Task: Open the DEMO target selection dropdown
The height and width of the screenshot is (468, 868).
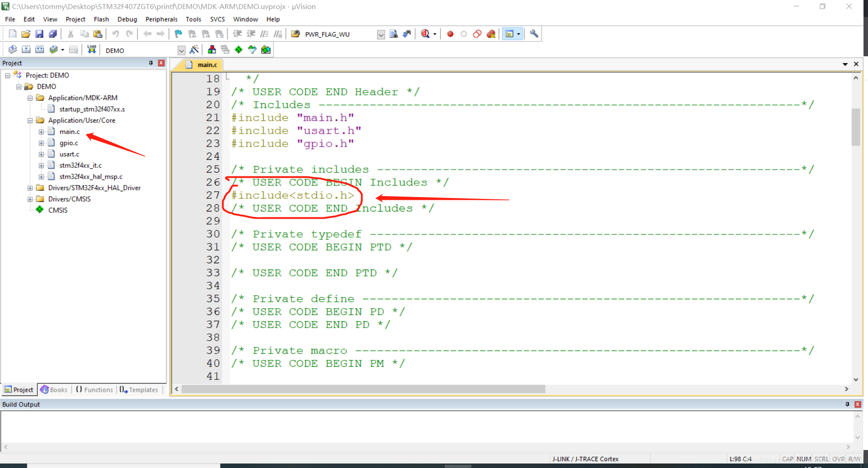Action: 181,50
